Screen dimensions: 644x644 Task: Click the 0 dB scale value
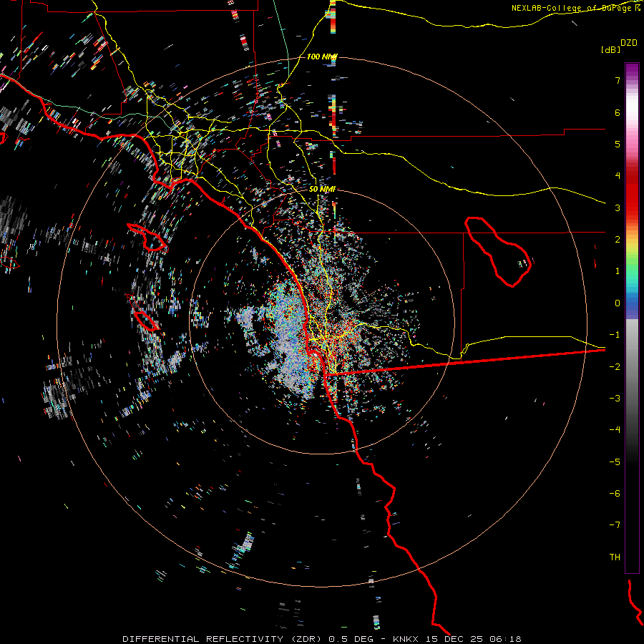[x=618, y=303]
